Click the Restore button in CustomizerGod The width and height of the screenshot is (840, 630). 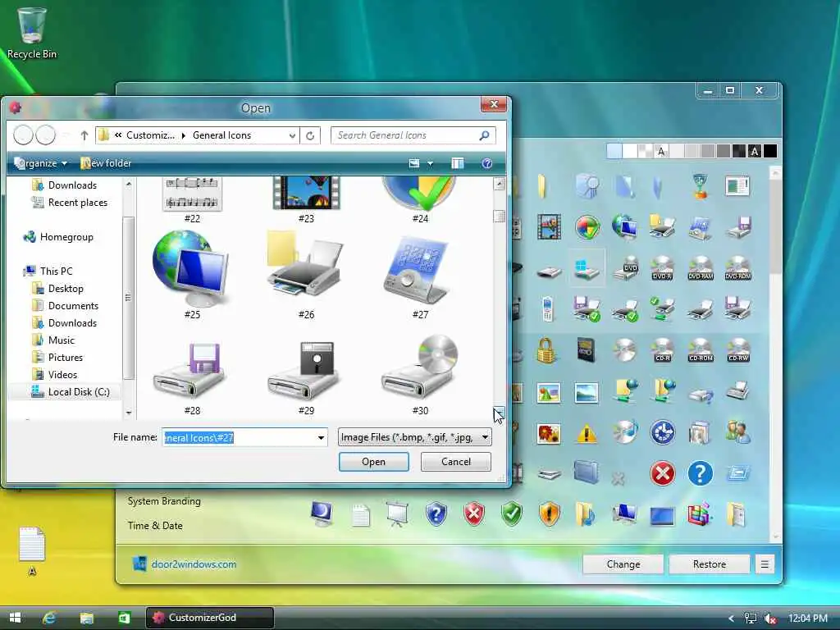(710, 564)
